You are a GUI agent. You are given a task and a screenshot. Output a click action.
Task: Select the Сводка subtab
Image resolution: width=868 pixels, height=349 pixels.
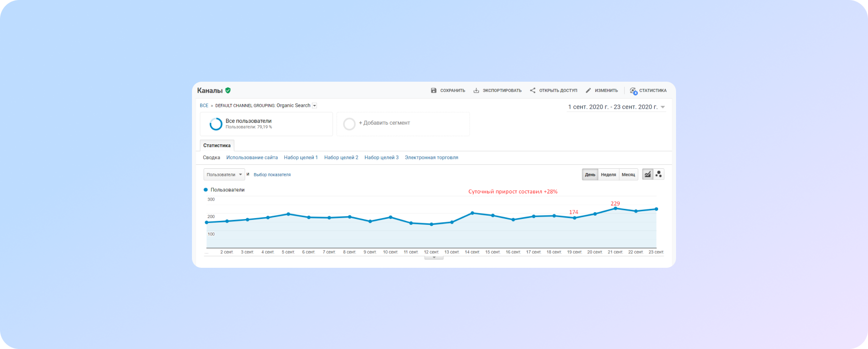211,158
